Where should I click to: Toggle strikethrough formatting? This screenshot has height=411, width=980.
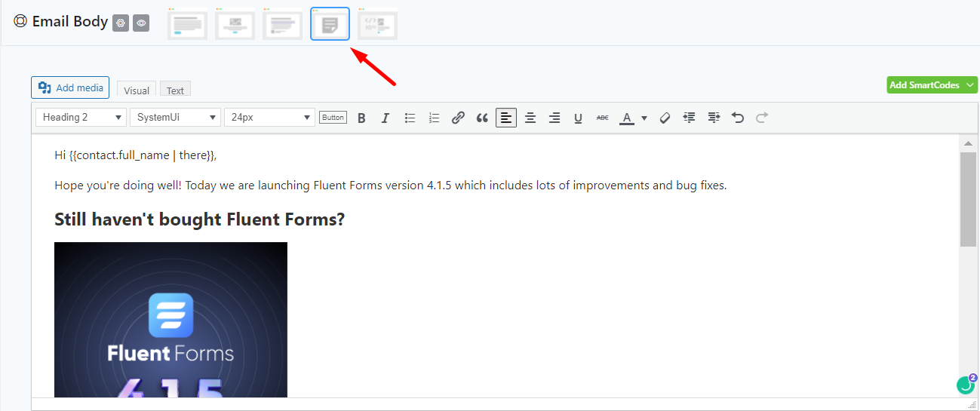point(602,118)
